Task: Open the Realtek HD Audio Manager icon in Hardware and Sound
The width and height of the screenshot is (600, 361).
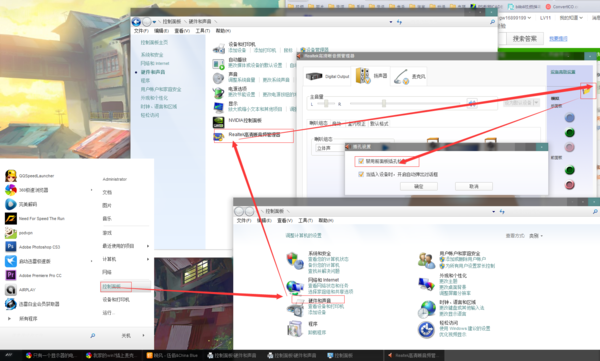Action: click(219, 137)
